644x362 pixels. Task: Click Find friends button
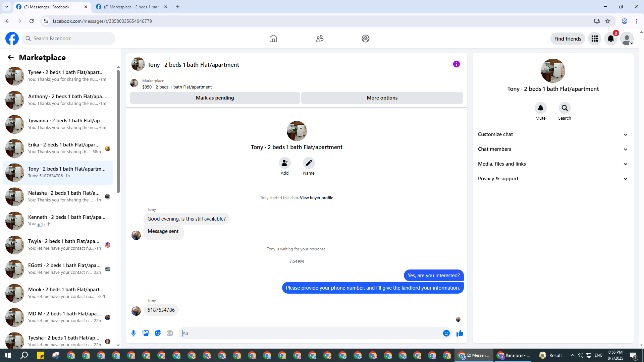point(568,39)
